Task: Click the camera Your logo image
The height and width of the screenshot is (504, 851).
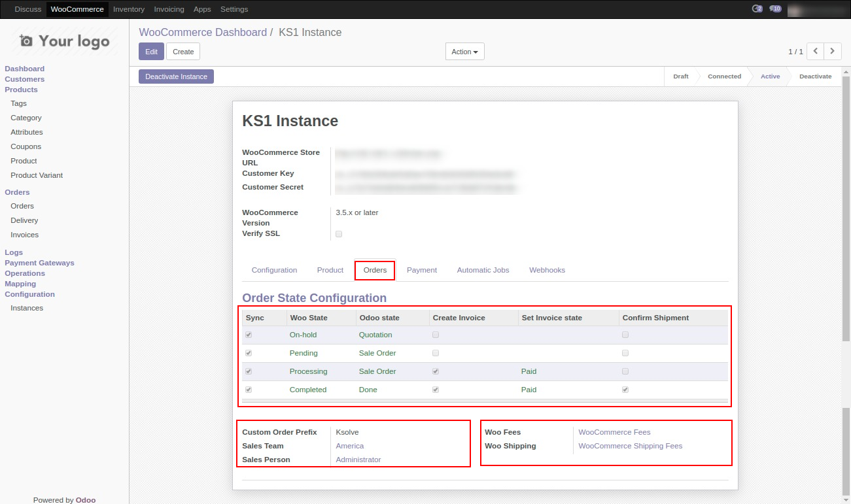Action: tap(64, 41)
